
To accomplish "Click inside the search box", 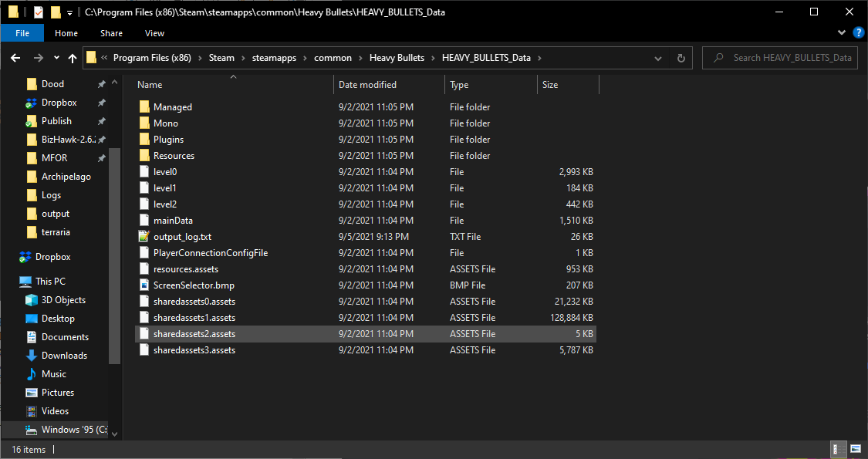I will 779,57.
